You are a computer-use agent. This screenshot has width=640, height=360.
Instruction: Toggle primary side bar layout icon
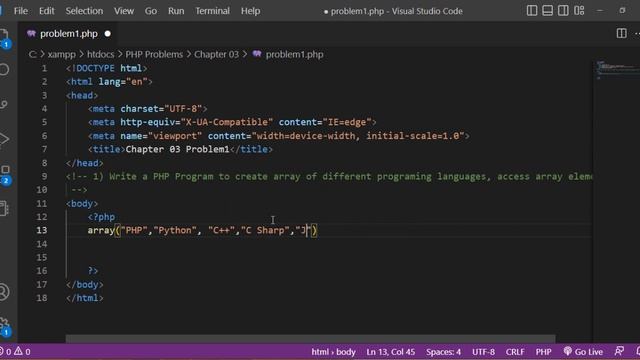click(x=532, y=11)
